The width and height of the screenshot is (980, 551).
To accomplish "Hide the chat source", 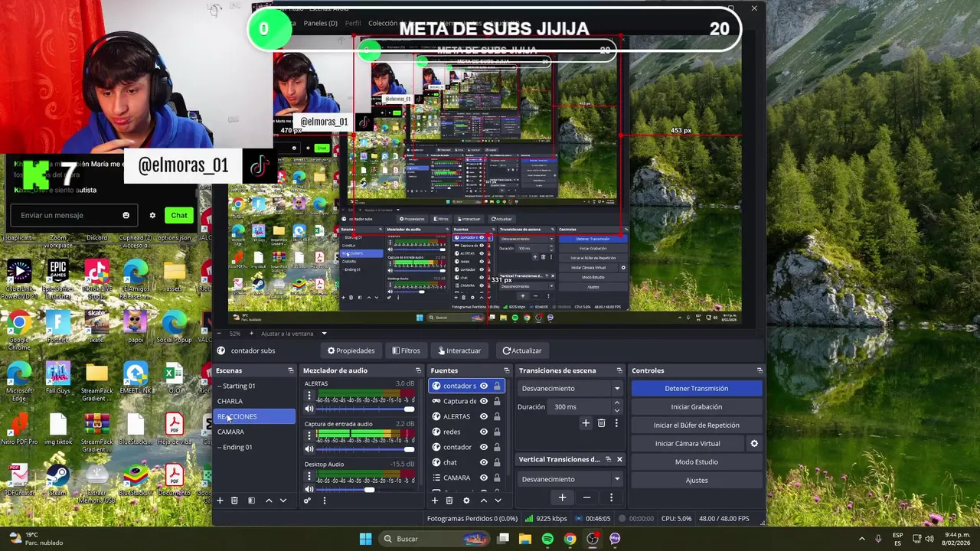I will coord(484,462).
